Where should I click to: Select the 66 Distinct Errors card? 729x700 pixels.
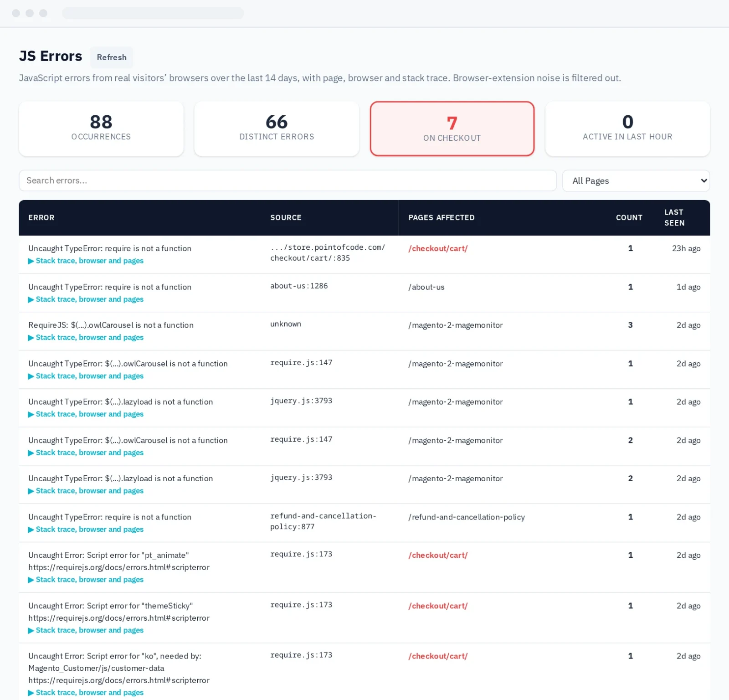click(x=277, y=129)
